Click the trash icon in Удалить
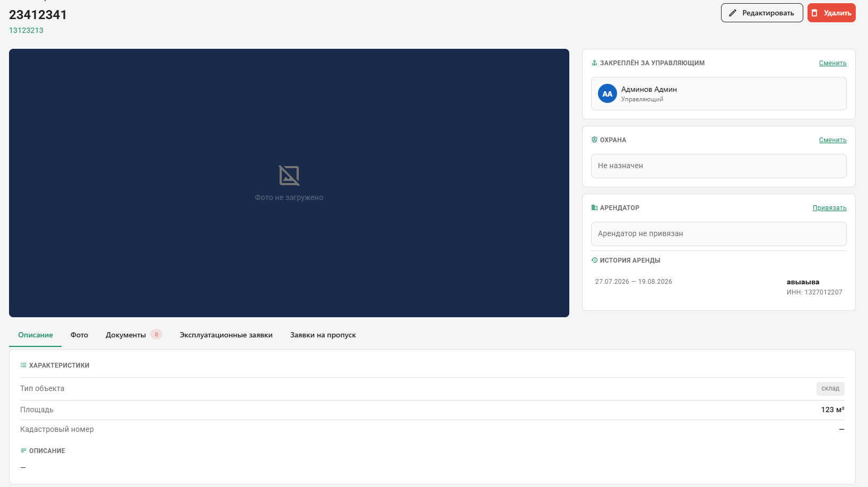868x487 pixels. 814,13
